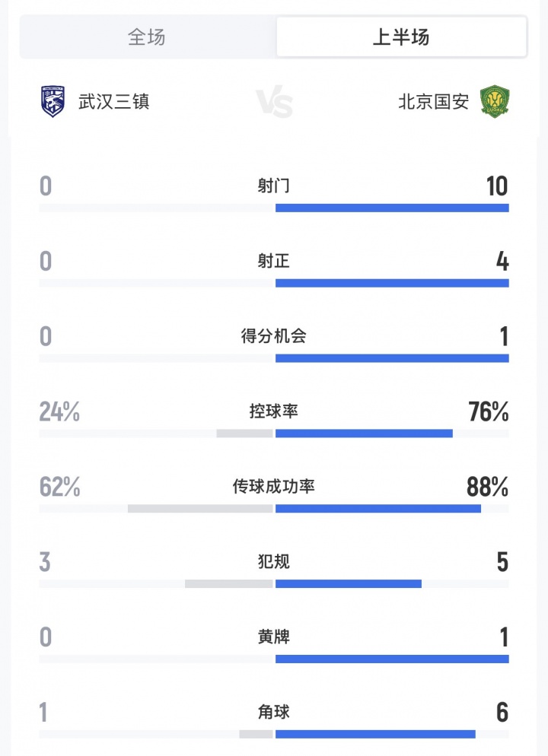548x756 pixels.
Task: Switch to the 全场 tab
Action: 147,37
